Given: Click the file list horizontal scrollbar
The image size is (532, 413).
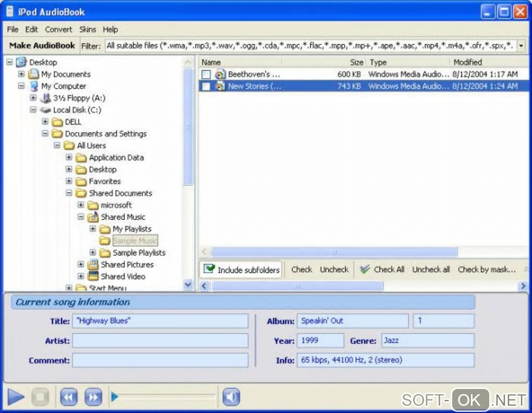Looking at the screenshot, I should (x=334, y=252).
